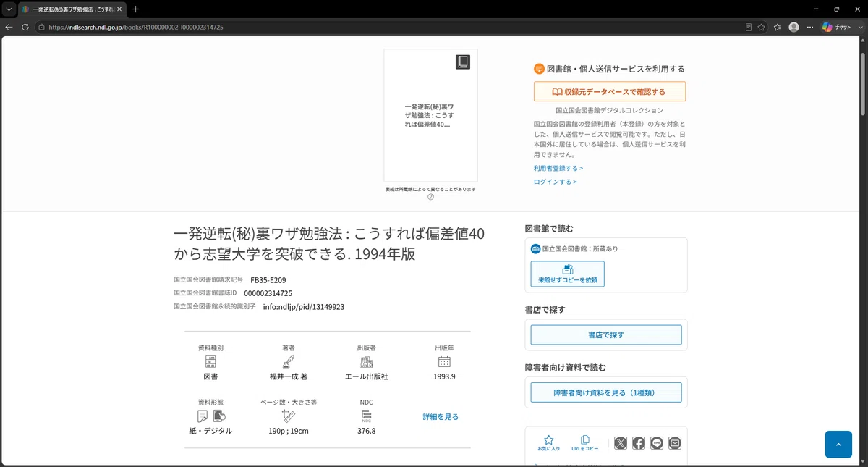The height and width of the screenshot is (467, 868).
Task: Open the favorites list icon
Action: 778,27
